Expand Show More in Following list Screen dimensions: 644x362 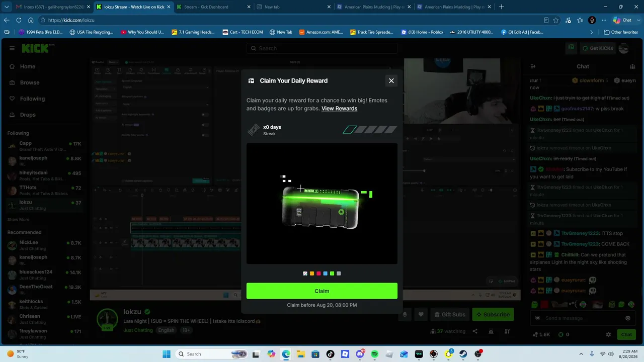[18, 220]
